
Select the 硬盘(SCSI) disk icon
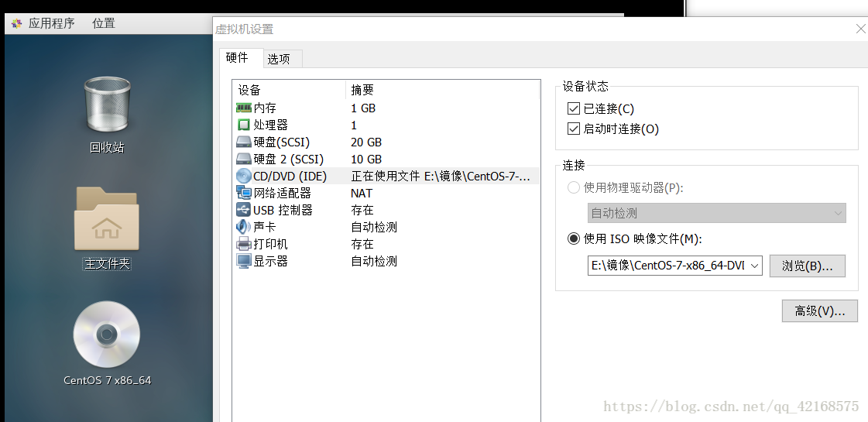[x=244, y=142]
